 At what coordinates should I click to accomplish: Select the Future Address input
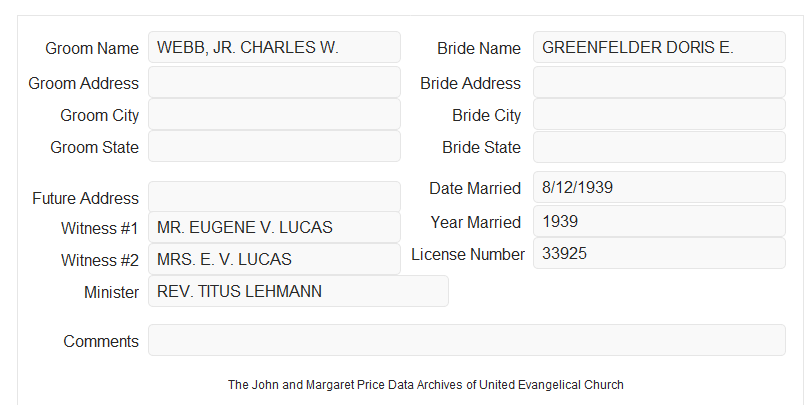click(274, 197)
